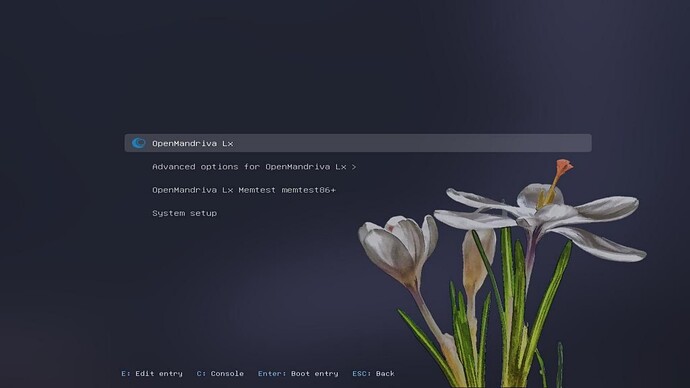The image size is (690, 388).
Task: Select the System setup entry
Action: click(x=184, y=213)
